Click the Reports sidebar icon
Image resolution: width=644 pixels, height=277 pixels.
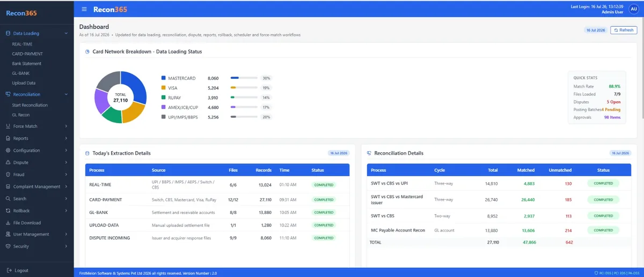coord(8,138)
